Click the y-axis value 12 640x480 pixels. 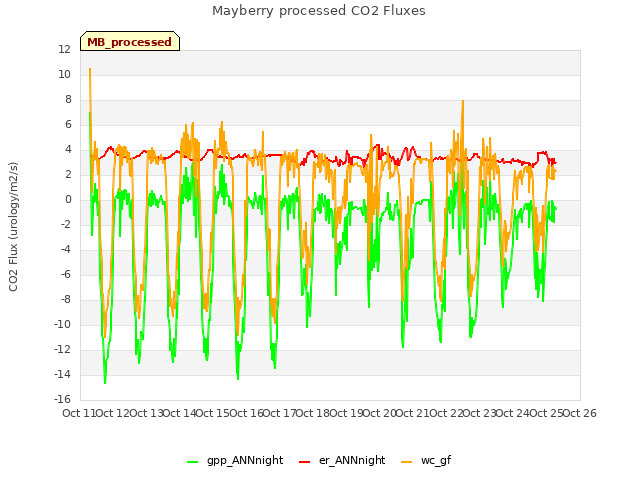pos(64,49)
